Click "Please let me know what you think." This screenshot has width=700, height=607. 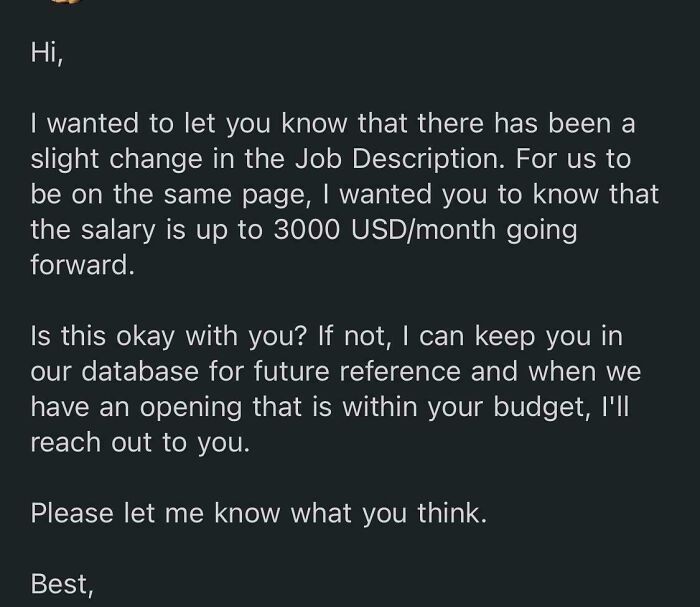[x=258, y=513]
